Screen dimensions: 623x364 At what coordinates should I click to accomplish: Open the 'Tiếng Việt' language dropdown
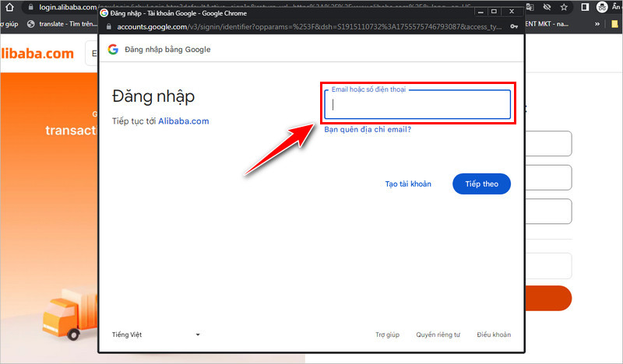[x=157, y=334]
